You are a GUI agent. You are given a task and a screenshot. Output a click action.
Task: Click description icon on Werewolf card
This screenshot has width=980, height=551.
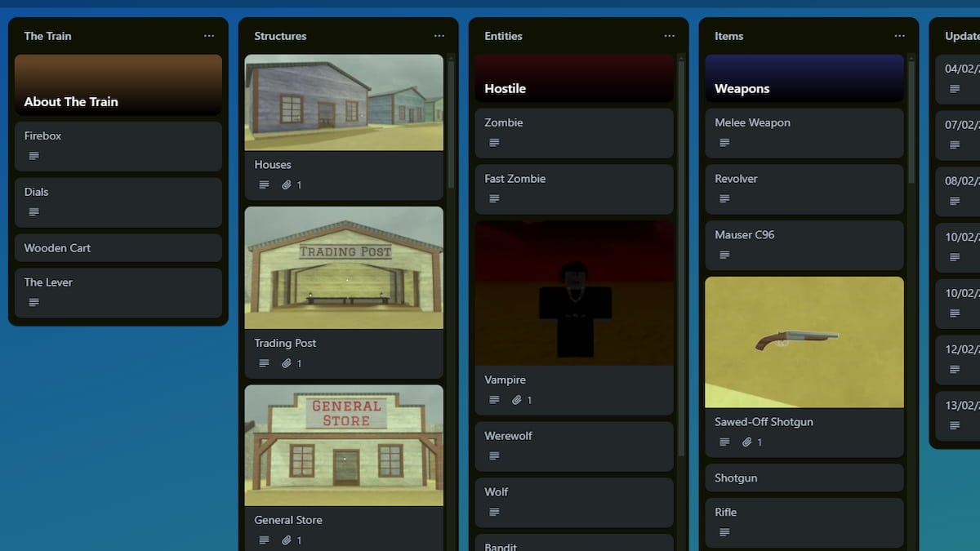[494, 456]
